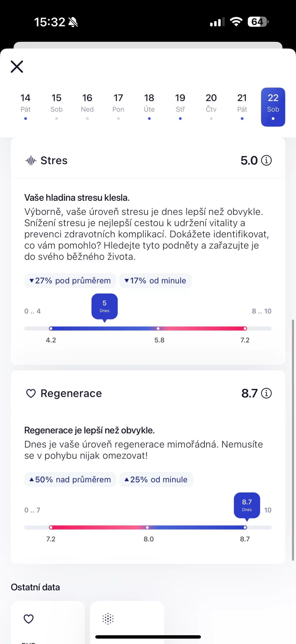Tap the "27% pod průměrem" chip
This screenshot has height=644, width=296.
click(70, 280)
